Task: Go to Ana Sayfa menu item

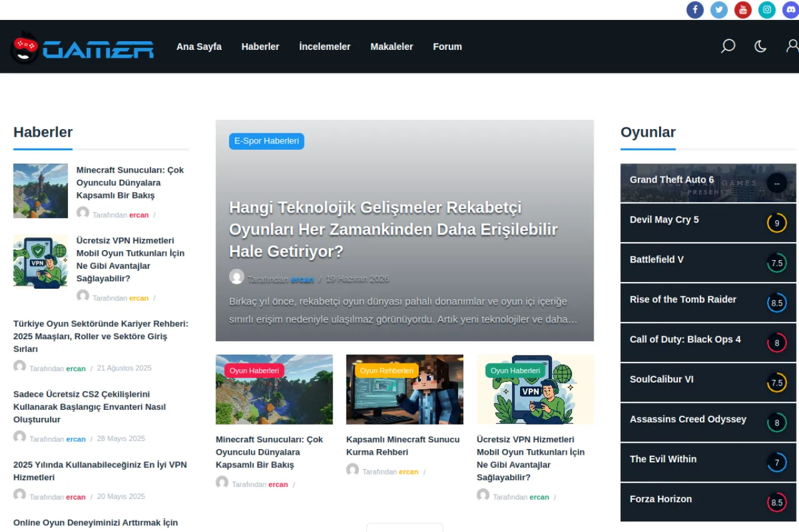Action: (x=199, y=47)
